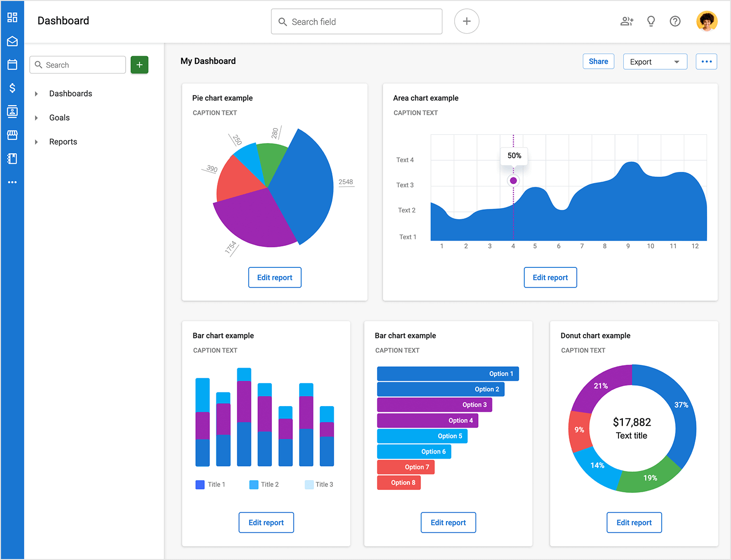Click Edit report under Donut chart example
The image size is (731, 560).
634,523
